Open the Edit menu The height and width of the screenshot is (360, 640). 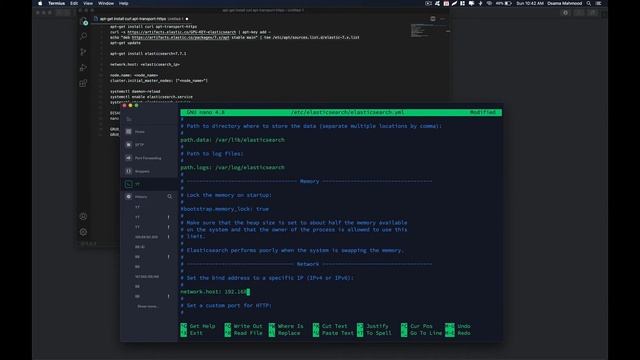click(x=74, y=3)
